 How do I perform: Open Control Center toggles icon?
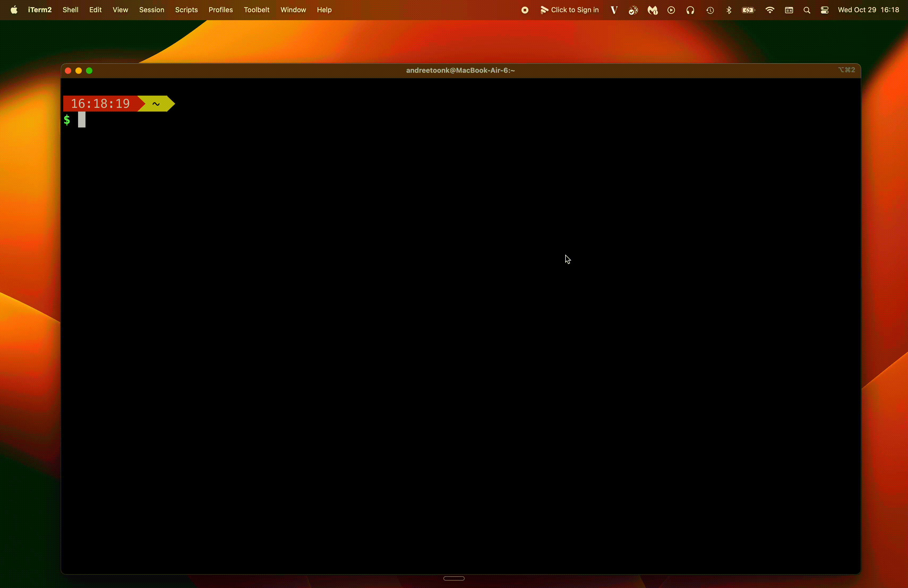[x=824, y=10]
